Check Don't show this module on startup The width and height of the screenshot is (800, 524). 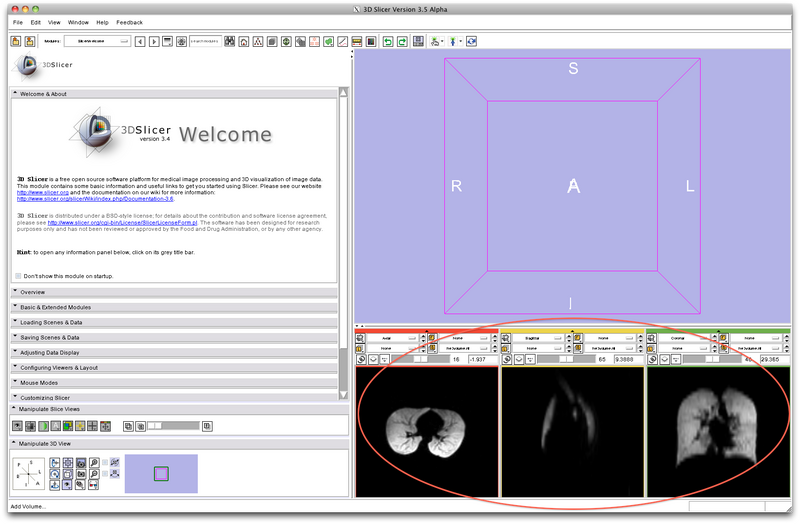tap(18, 276)
